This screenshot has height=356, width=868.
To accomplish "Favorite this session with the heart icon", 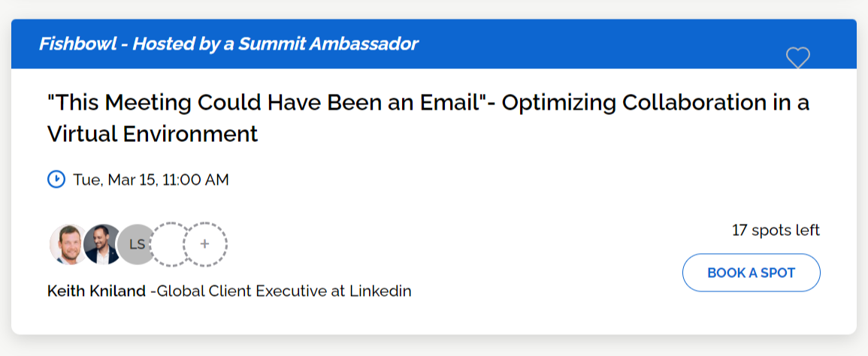I will coord(797,58).
